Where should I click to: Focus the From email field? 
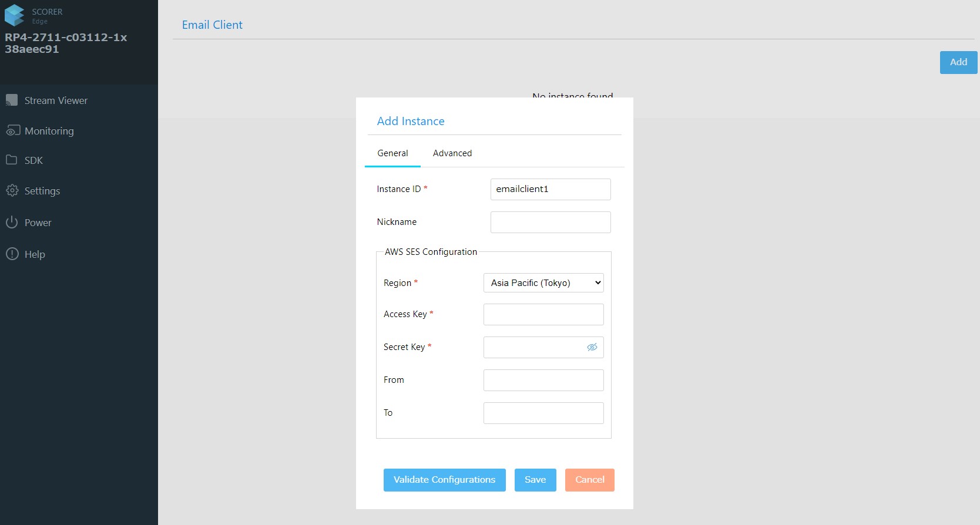pyautogui.click(x=543, y=380)
